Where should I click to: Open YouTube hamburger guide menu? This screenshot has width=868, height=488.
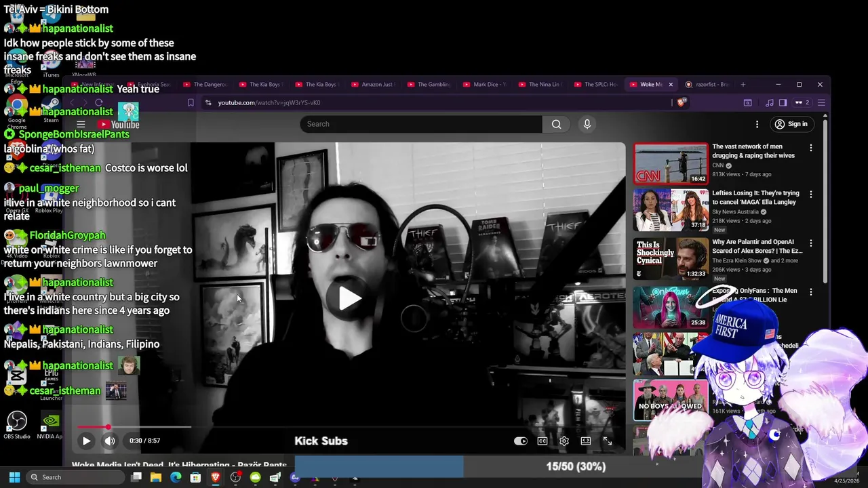[x=81, y=124]
